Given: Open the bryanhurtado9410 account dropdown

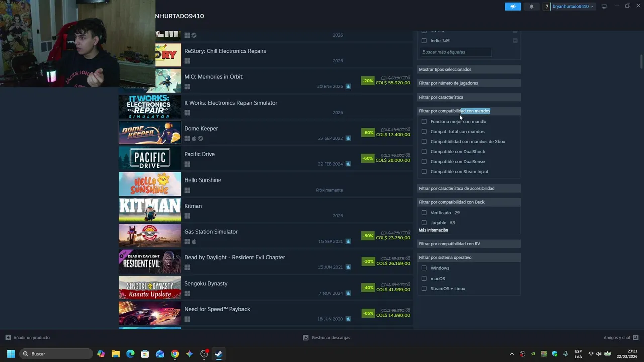Looking at the screenshot, I should point(573,6).
